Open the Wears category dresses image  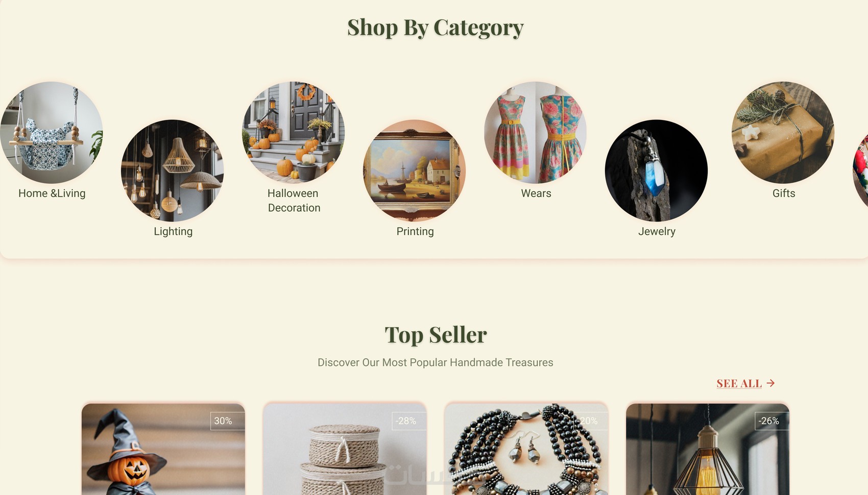[x=536, y=133]
